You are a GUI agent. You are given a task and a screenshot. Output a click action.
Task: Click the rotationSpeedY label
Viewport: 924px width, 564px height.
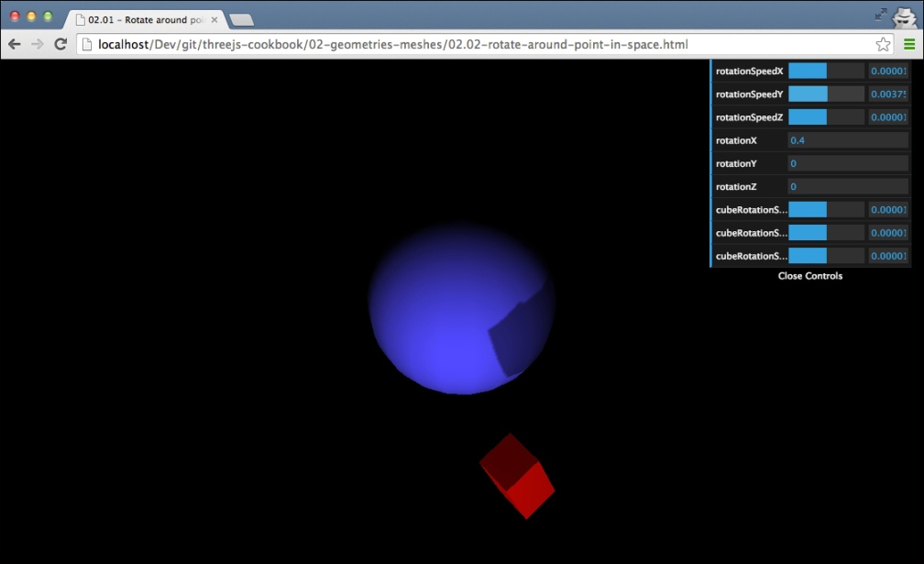click(749, 94)
